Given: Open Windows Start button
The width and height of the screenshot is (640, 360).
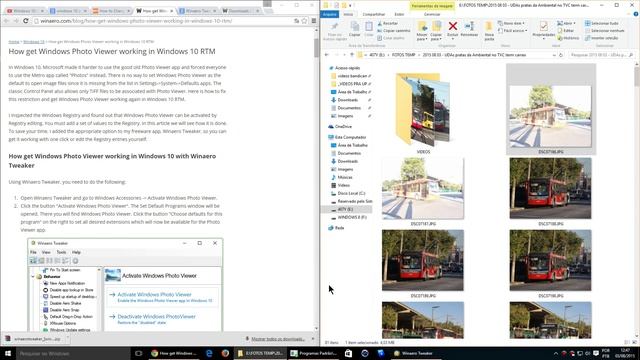Looking at the screenshot, I should [8, 353].
